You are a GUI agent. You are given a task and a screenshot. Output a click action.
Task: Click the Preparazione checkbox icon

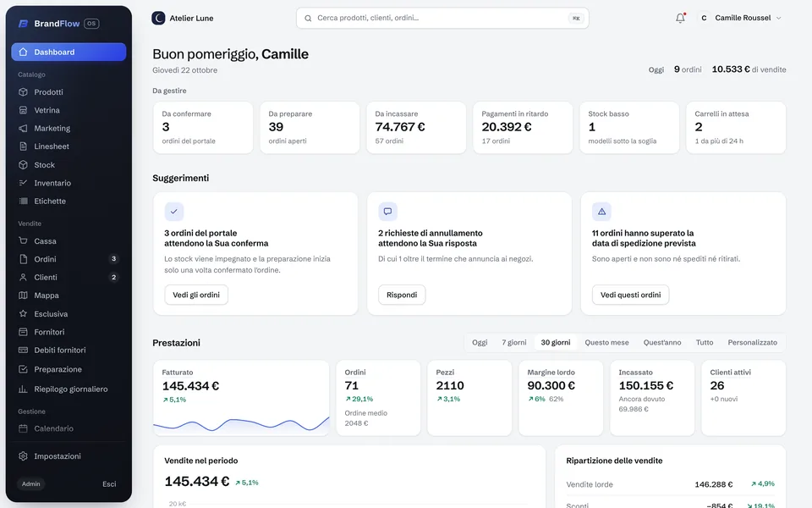point(23,369)
